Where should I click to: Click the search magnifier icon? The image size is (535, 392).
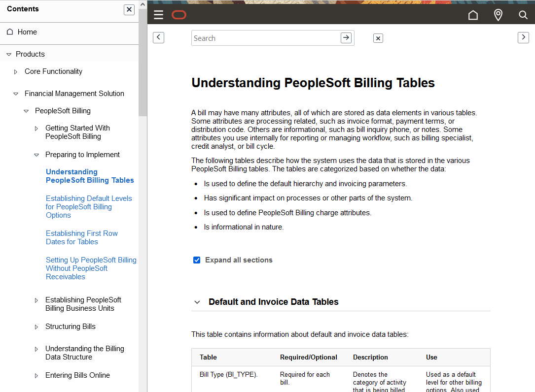523,15
